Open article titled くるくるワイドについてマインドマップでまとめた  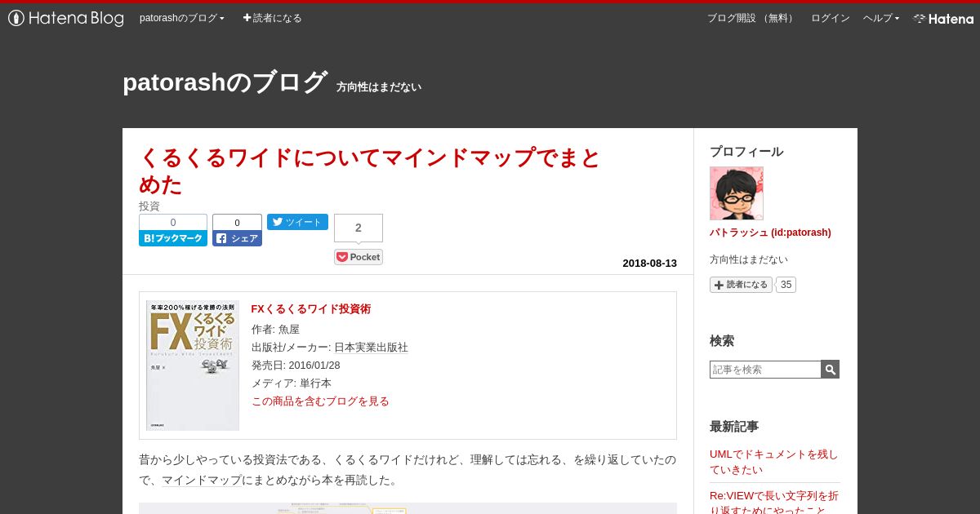point(370,171)
